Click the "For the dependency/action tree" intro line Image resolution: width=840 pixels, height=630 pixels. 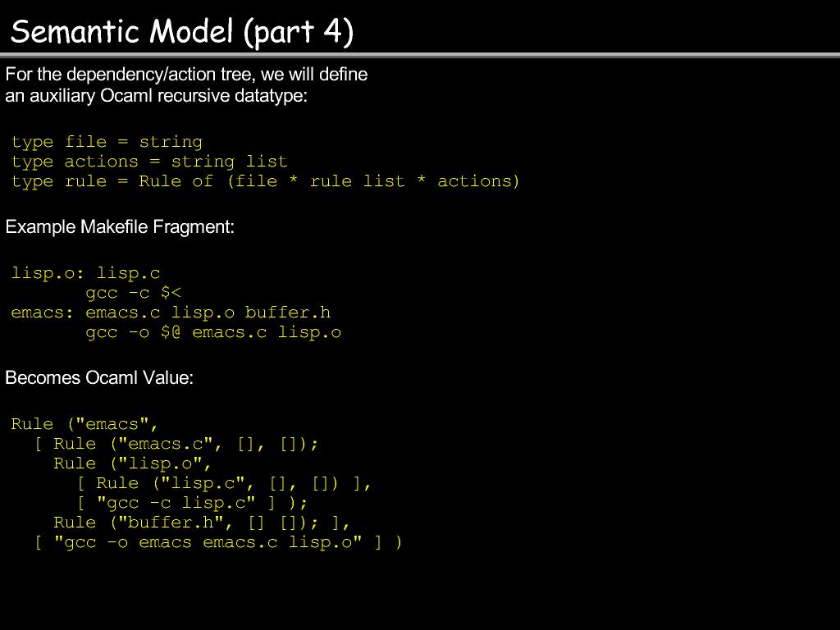tap(186, 75)
